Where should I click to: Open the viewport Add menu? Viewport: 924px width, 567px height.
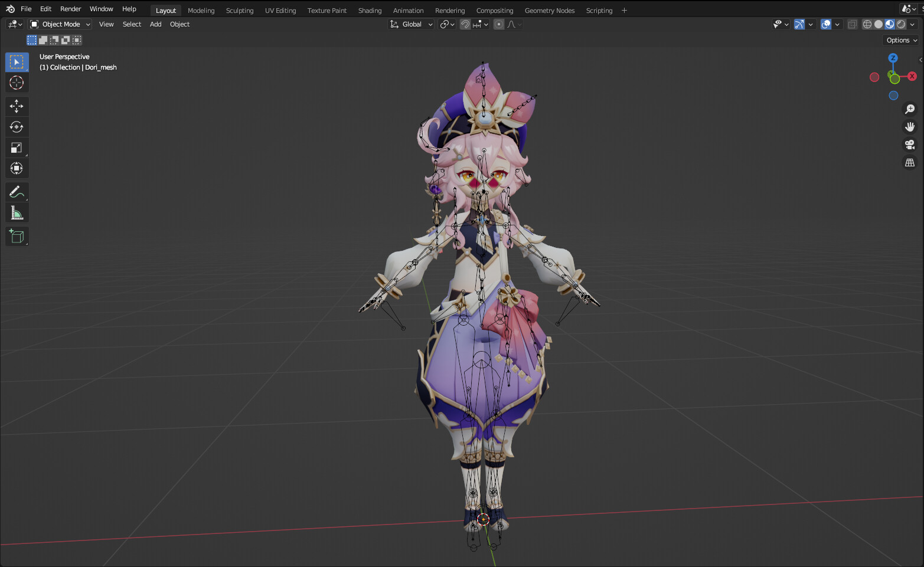pos(155,24)
